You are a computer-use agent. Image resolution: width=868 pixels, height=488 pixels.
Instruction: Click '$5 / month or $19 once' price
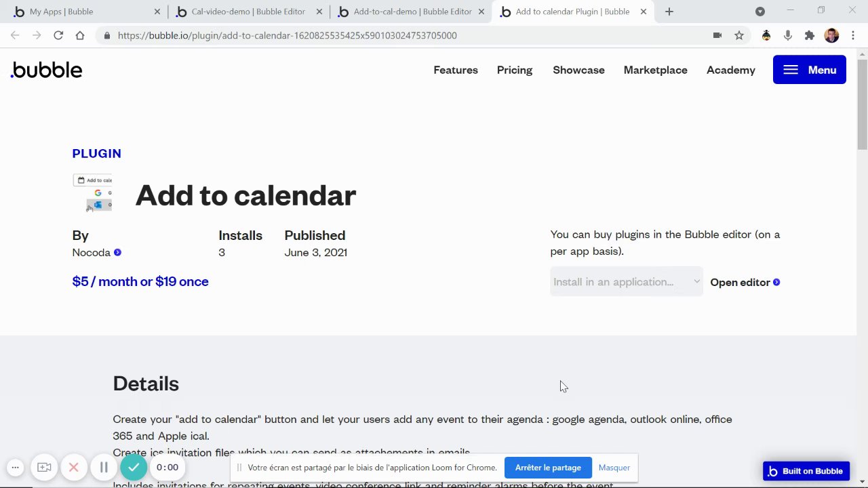140,281
